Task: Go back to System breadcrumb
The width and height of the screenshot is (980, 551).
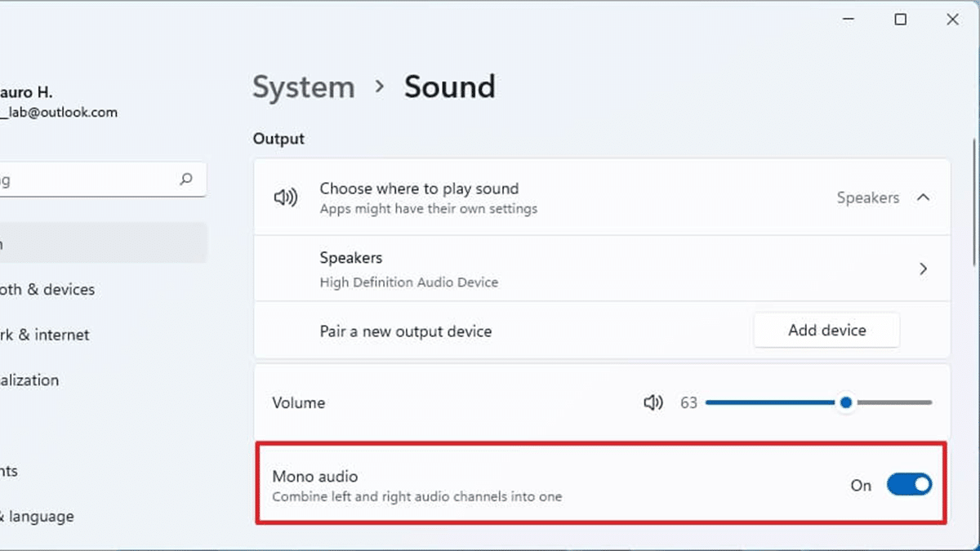Action: click(303, 87)
